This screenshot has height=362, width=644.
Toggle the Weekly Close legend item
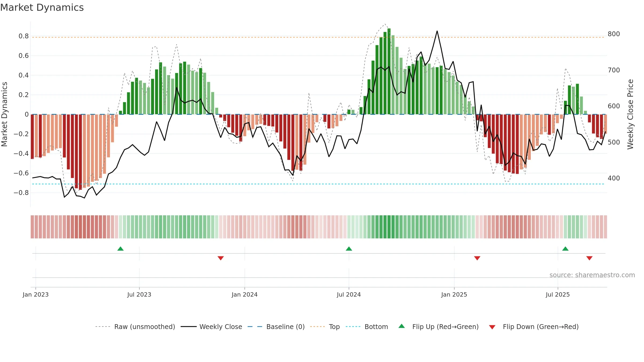(x=211, y=327)
